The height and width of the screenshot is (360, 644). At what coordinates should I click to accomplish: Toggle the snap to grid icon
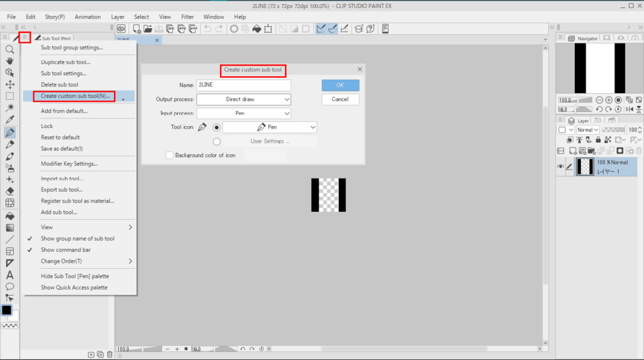click(344, 29)
